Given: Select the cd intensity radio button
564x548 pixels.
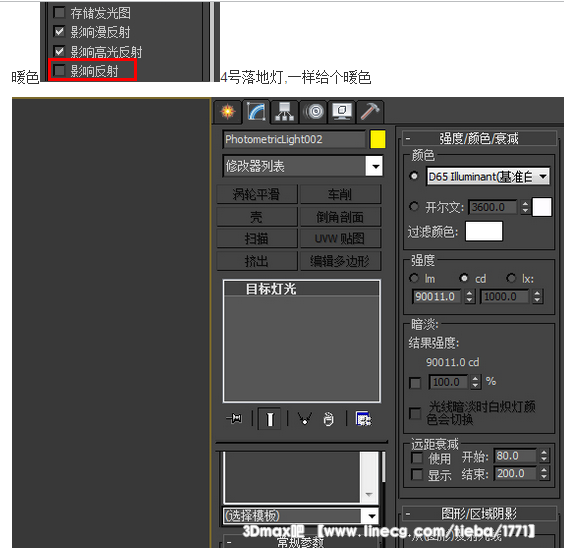Looking at the screenshot, I should pos(464,278).
